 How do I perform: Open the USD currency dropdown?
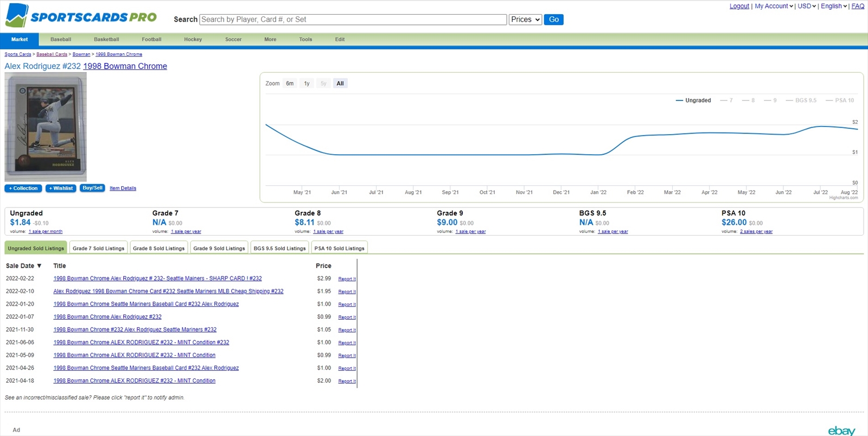807,6
